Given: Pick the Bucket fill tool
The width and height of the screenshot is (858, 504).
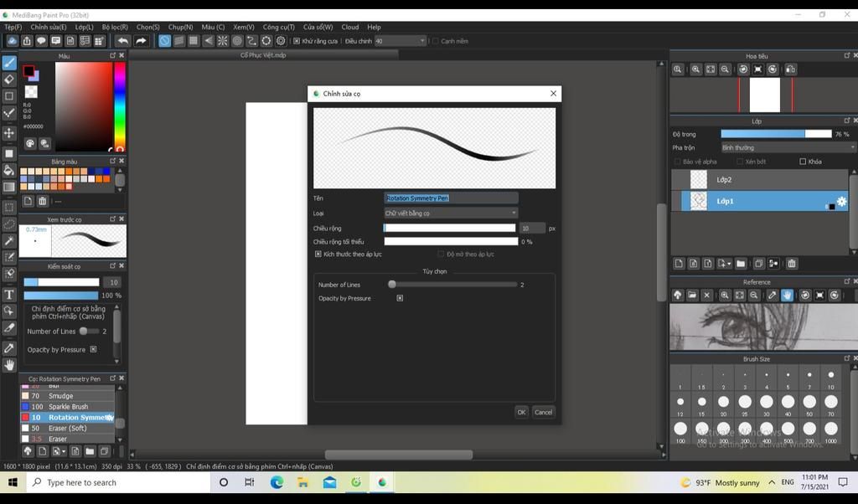Looking at the screenshot, I should pos(9,171).
